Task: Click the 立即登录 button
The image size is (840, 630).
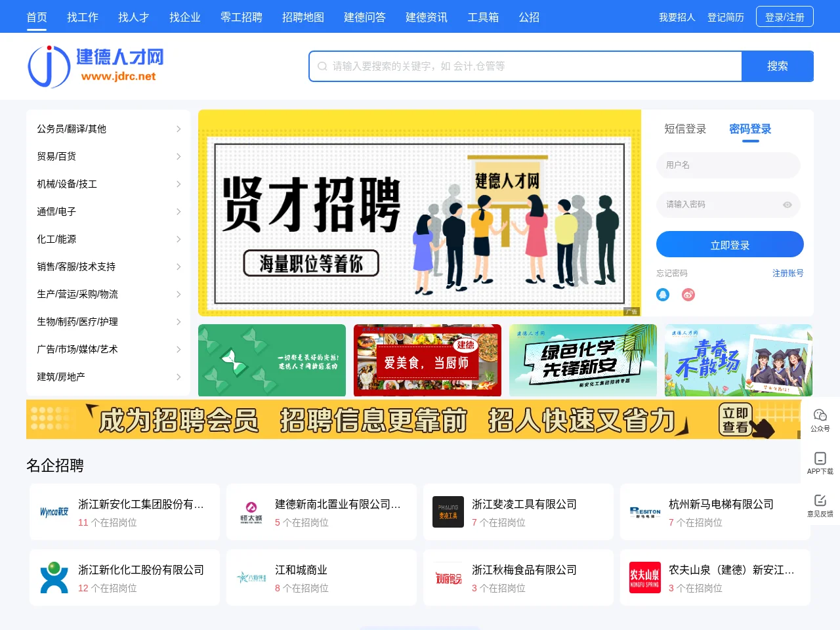Action: tap(730, 244)
